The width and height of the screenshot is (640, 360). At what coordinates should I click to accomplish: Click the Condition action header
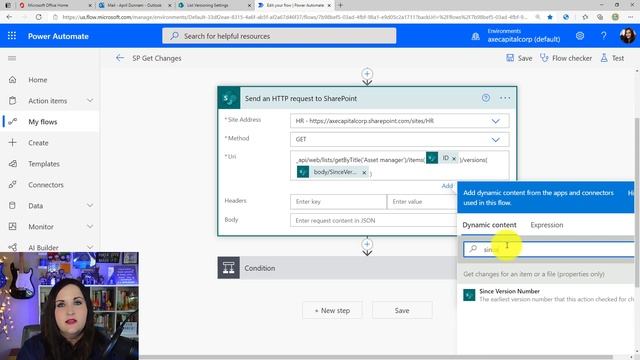pyautogui.click(x=337, y=268)
